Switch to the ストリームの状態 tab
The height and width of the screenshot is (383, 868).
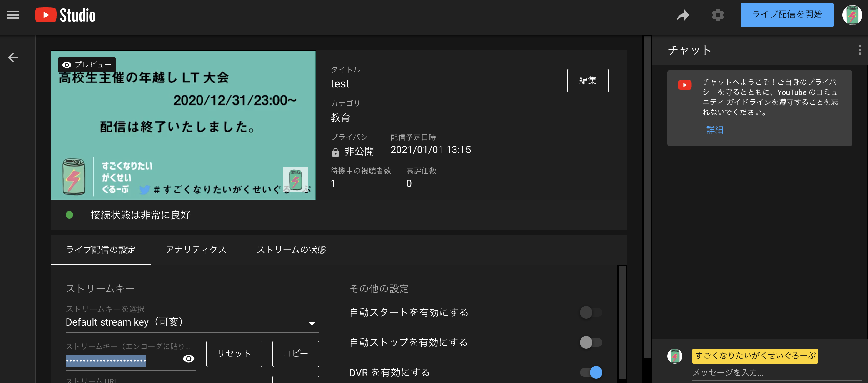click(291, 250)
